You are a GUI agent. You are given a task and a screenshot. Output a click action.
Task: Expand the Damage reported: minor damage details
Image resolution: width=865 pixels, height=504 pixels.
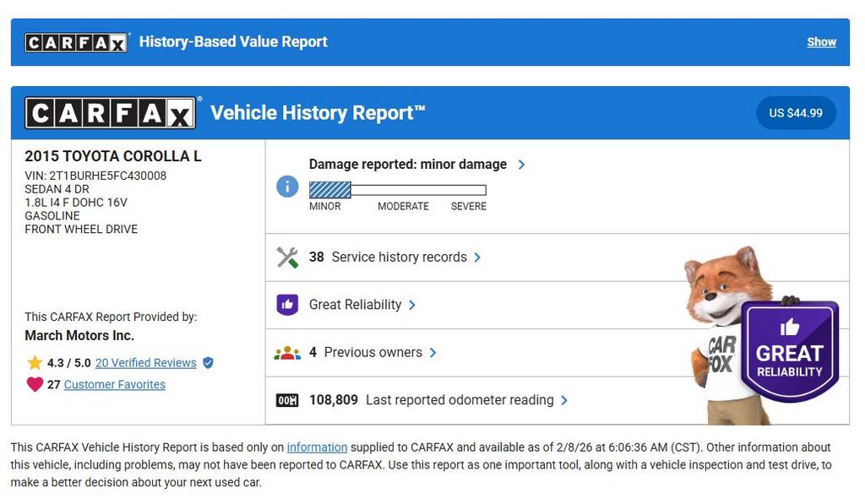tap(521, 165)
